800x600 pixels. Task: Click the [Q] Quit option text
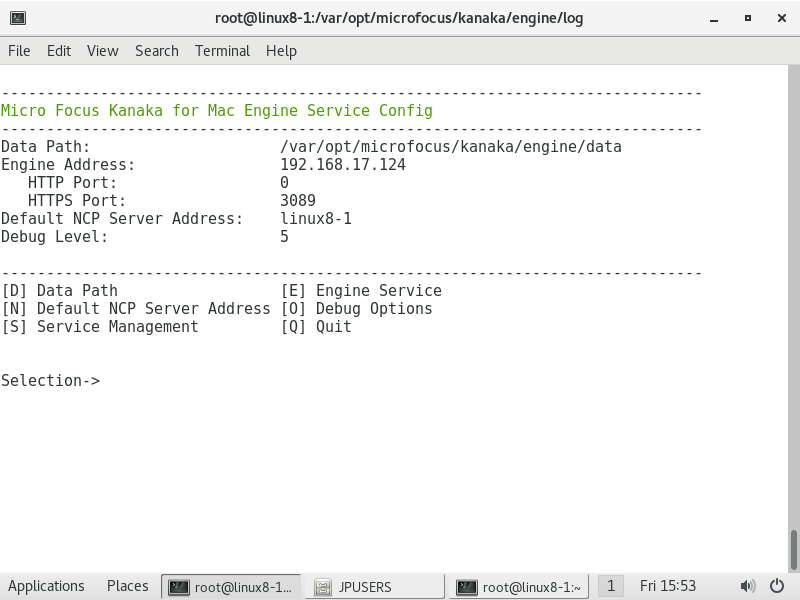click(x=316, y=327)
